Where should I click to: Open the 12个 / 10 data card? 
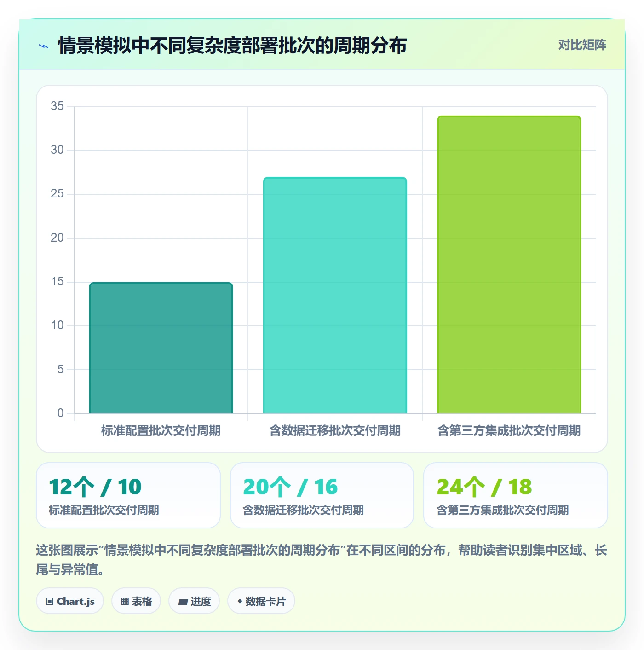(128, 495)
